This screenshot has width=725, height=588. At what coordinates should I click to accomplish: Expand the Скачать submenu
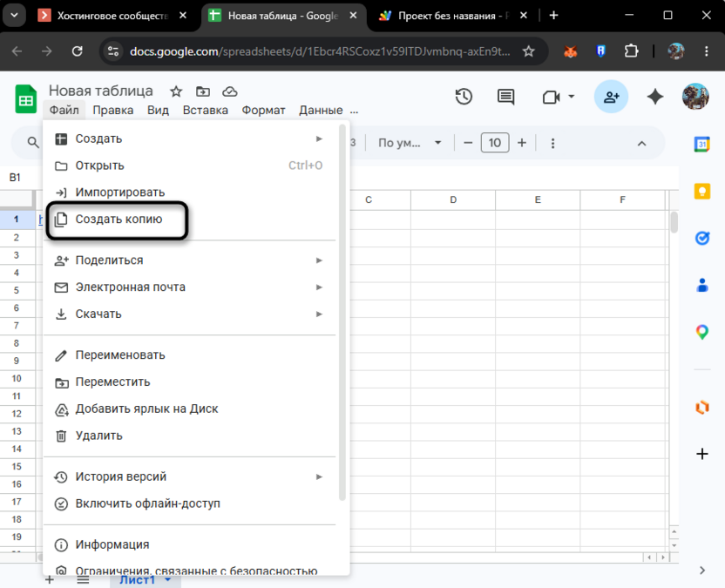tap(189, 314)
